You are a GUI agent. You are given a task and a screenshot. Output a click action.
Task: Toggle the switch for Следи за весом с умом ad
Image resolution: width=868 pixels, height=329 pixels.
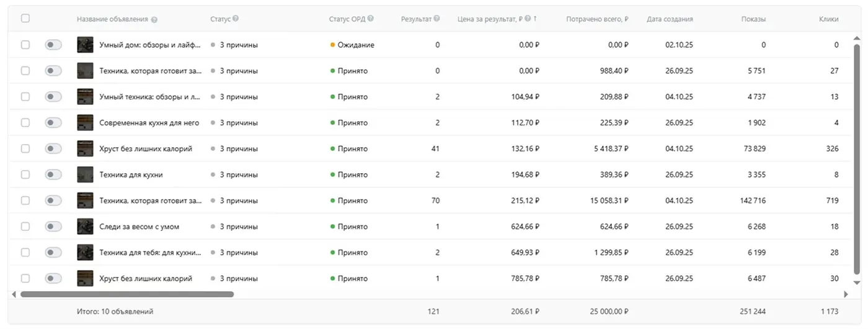53,227
